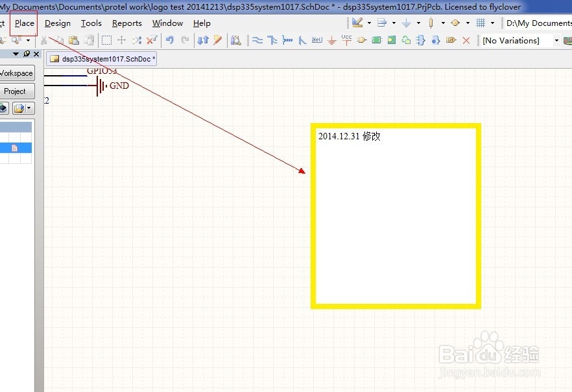The image size is (572, 392).
Task: Switch to the dsp335system1017.SchDoc tab
Action: pyautogui.click(x=101, y=59)
